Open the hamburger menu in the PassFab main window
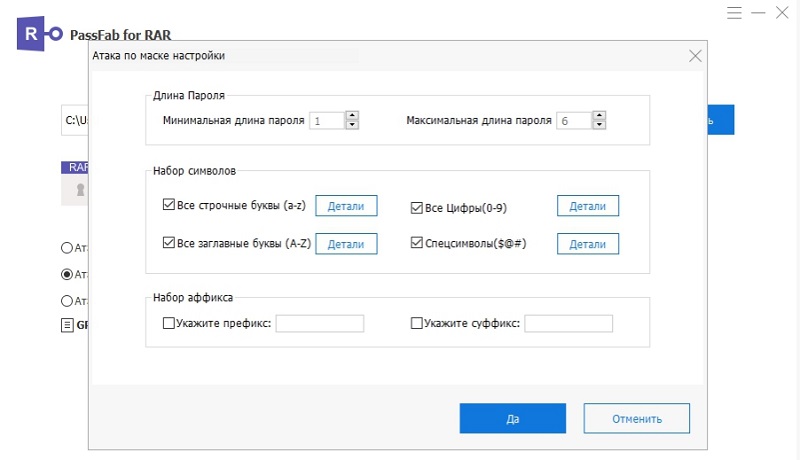 [734, 13]
